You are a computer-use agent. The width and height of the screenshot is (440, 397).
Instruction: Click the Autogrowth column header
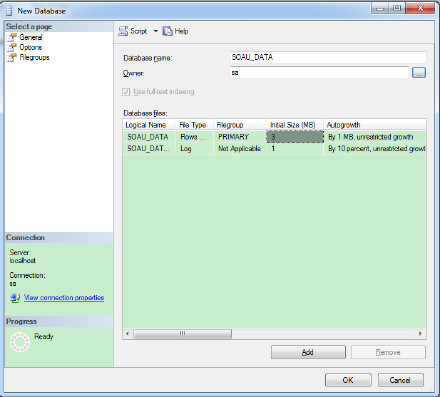pos(375,125)
